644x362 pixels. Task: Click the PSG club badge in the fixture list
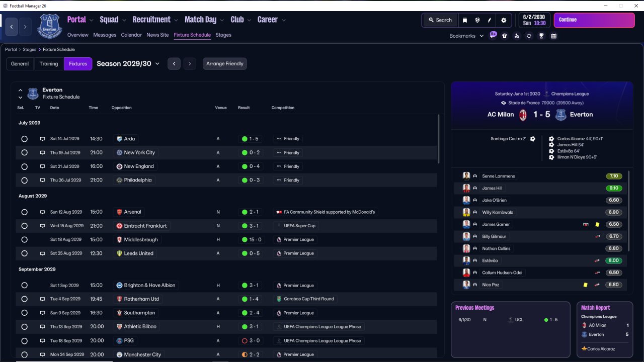(x=119, y=340)
